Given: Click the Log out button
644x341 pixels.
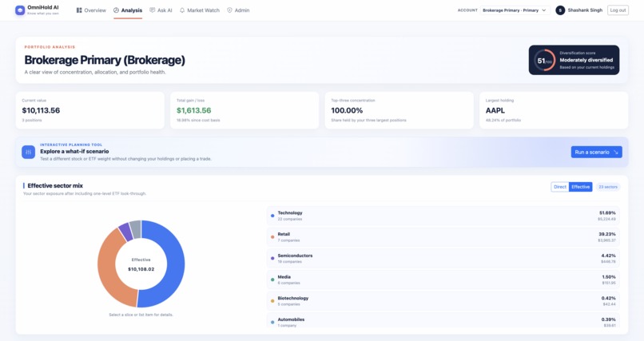Looking at the screenshot, I should (x=618, y=10).
